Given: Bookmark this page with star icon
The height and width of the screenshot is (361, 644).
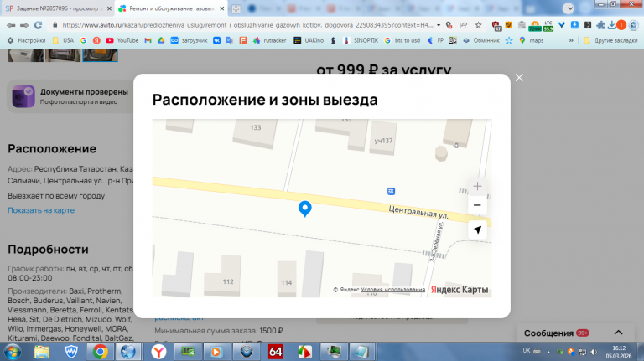Looking at the screenshot, I should pyautogui.click(x=479, y=25).
